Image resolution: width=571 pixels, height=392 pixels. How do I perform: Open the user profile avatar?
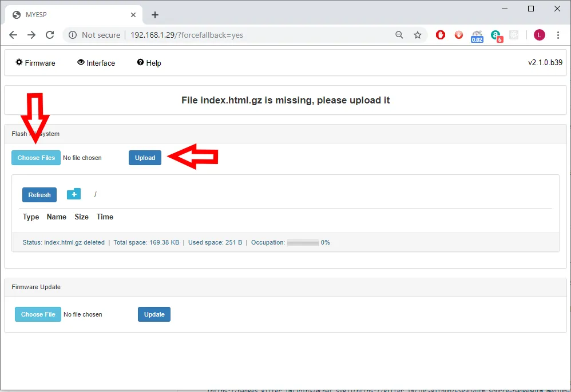(539, 35)
